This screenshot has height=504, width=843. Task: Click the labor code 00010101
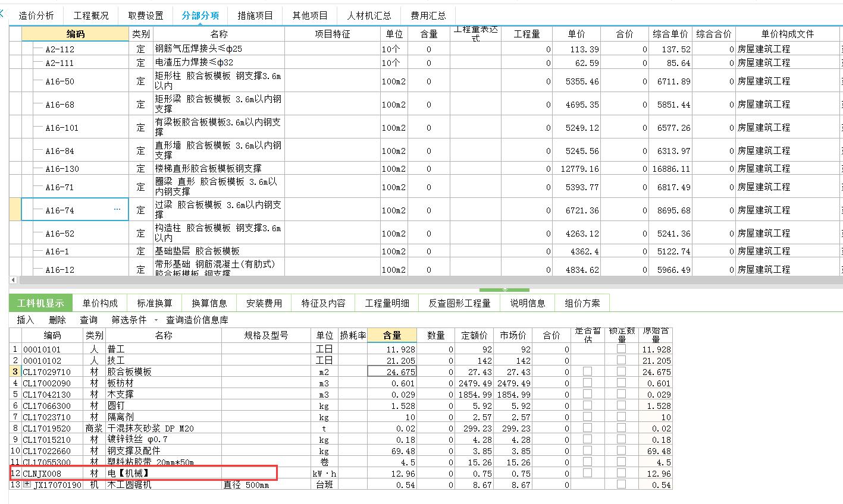click(42, 349)
